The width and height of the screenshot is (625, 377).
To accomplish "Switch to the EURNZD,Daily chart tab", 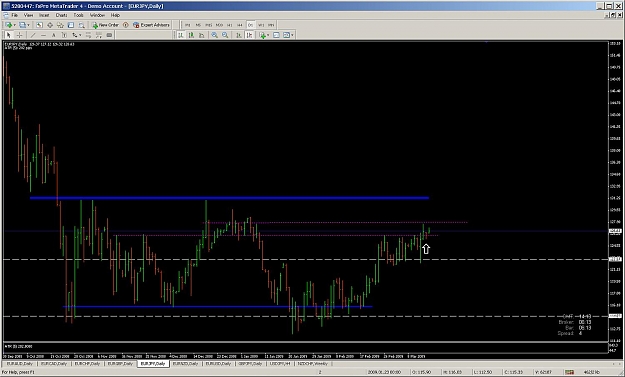I will coord(185,364).
